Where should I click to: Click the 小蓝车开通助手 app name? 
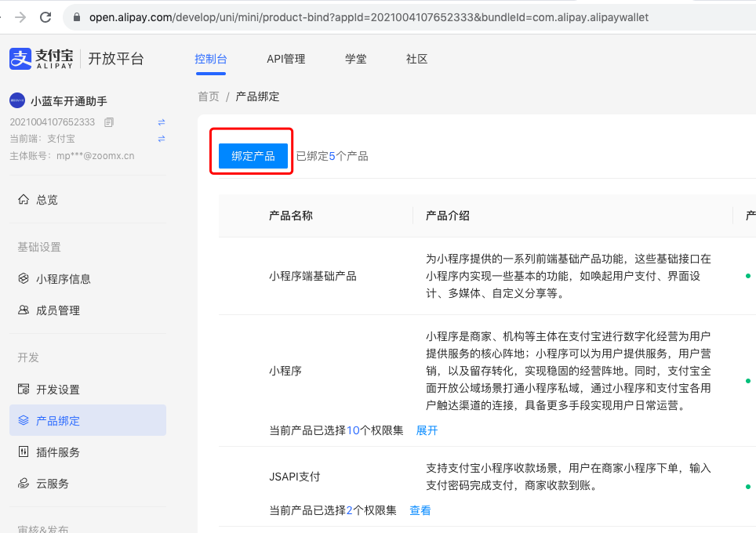tap(69, 101)
